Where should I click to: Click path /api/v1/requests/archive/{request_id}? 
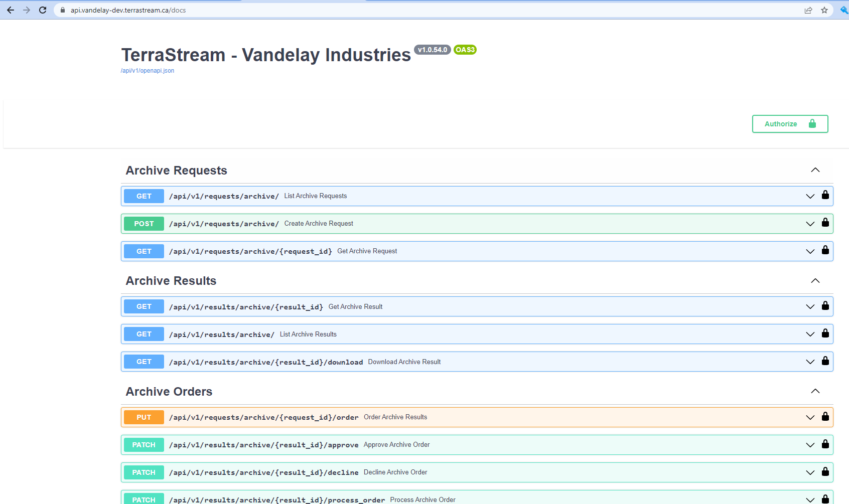click(x=250, y=251)
